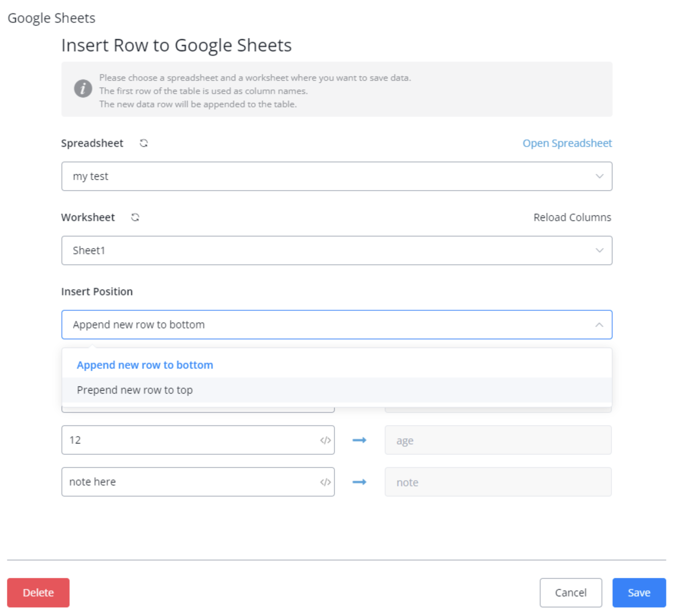The height and width of the screenshot is (616, 676).
Task: Click the 'note' column field
Action: click(x=498, y=482)
